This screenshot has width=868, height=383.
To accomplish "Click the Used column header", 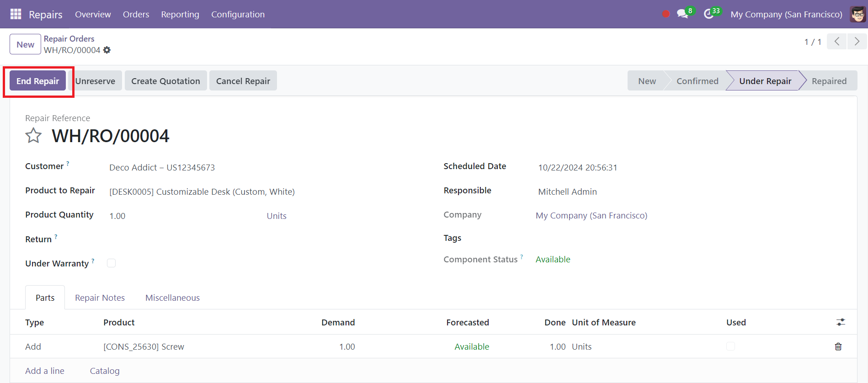I will [736, 322].
